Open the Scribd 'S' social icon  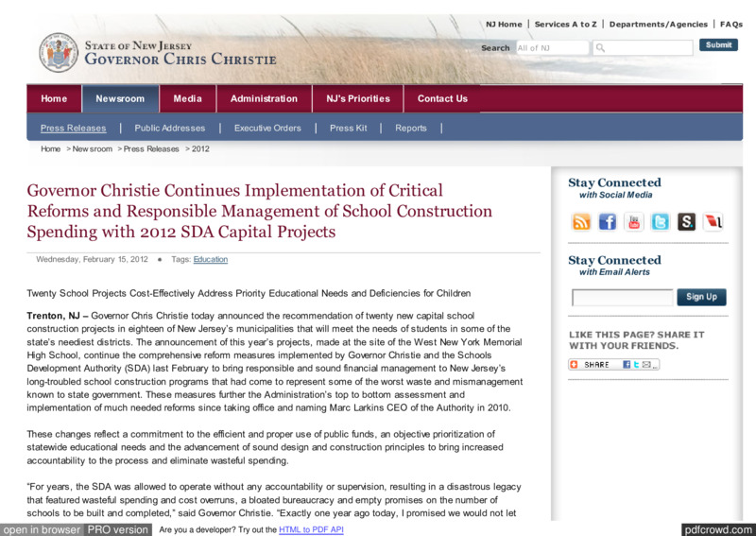pos(686,222)
